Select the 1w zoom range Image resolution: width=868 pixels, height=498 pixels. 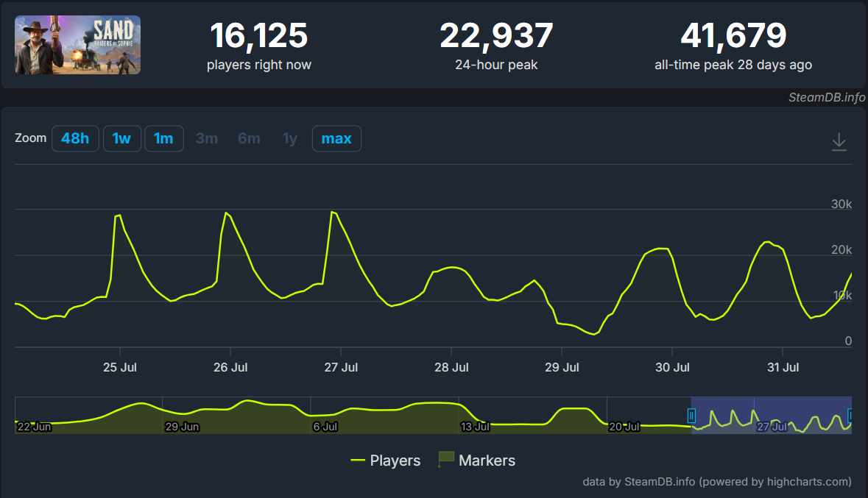[x=121, y=138]
